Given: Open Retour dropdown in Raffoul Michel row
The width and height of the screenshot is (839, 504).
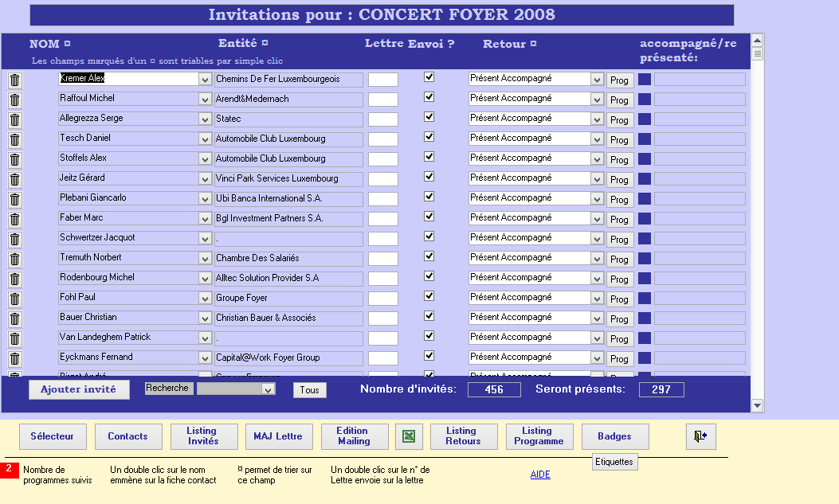Looking at the screenshot, I should coord(597,100).
